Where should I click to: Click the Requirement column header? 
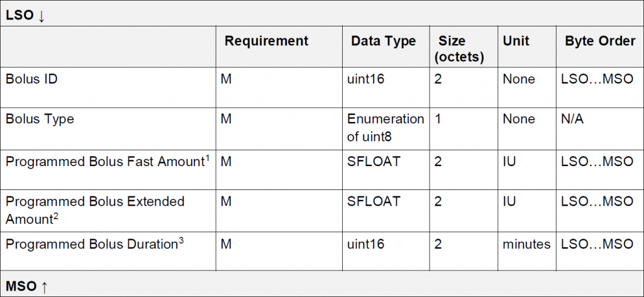pos(267,41)
